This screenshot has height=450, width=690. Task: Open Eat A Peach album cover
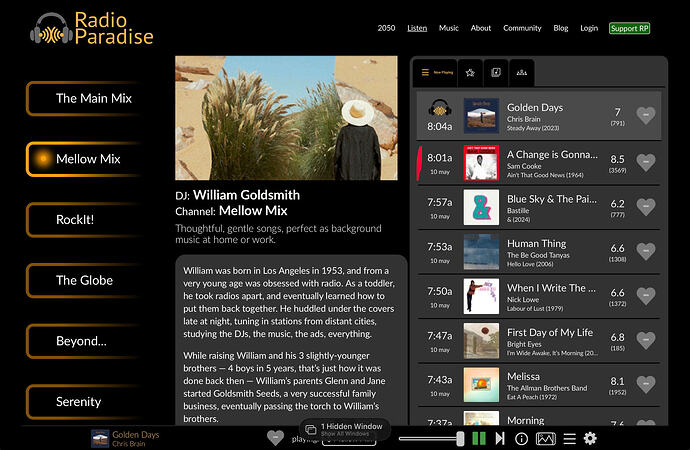pos(481,385)
